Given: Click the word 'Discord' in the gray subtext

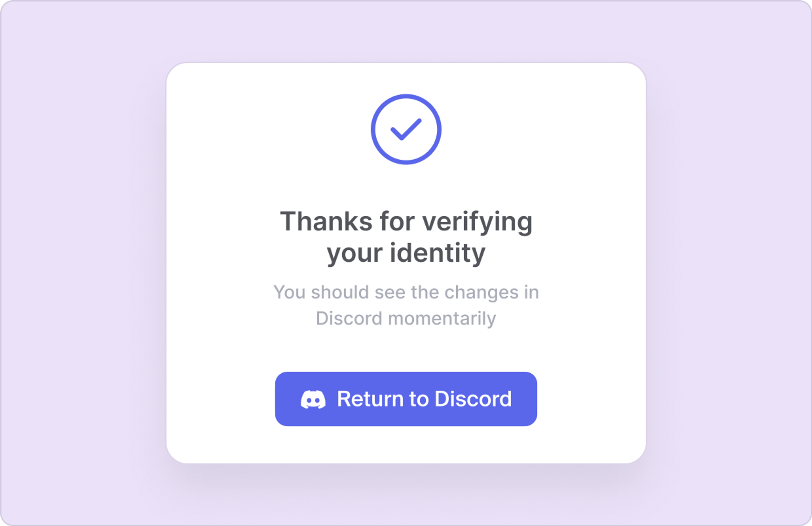Looking at the screenshot, I should pos(349,318).
